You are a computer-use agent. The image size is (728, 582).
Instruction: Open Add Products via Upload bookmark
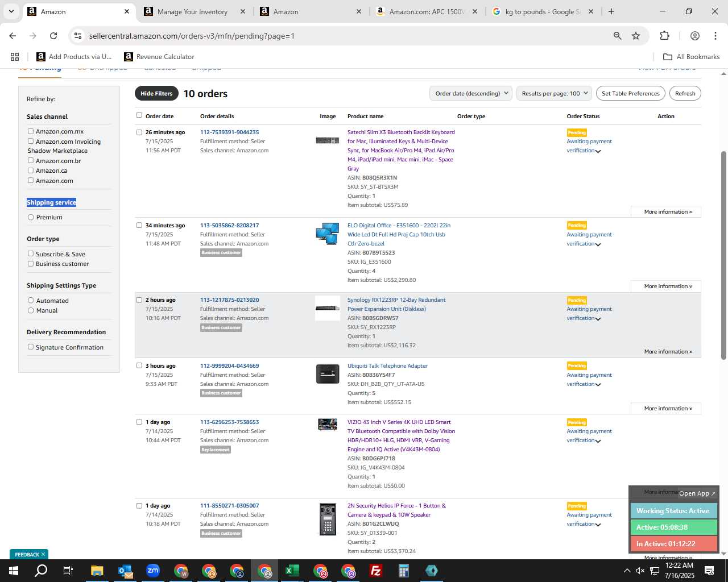[74, 56]
